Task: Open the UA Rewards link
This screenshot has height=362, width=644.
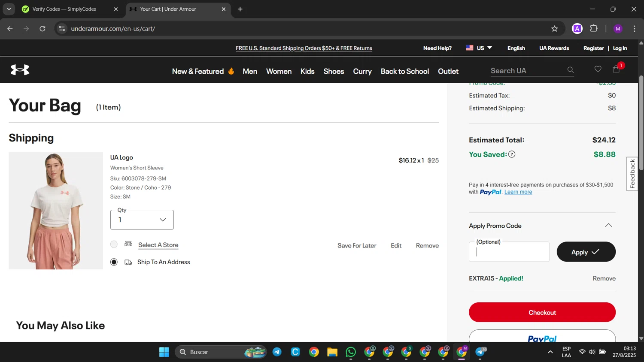Action: (554, 48)
